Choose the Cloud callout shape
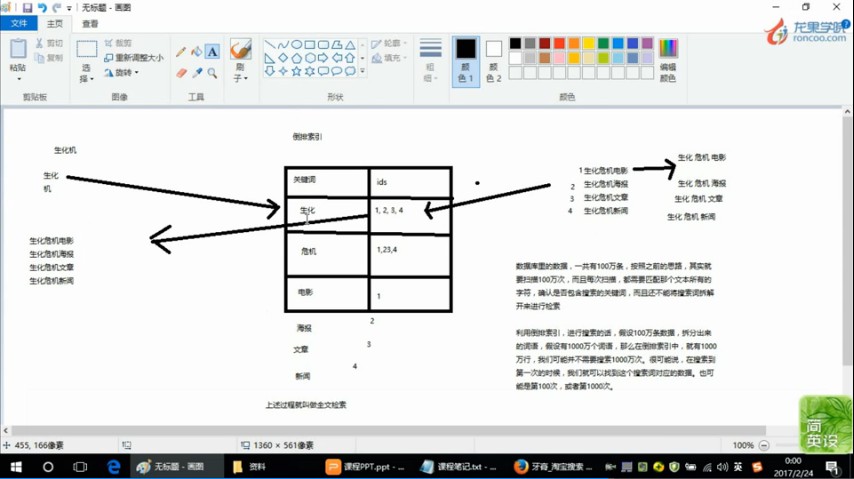Screen dimensions: 854x479 350,71
